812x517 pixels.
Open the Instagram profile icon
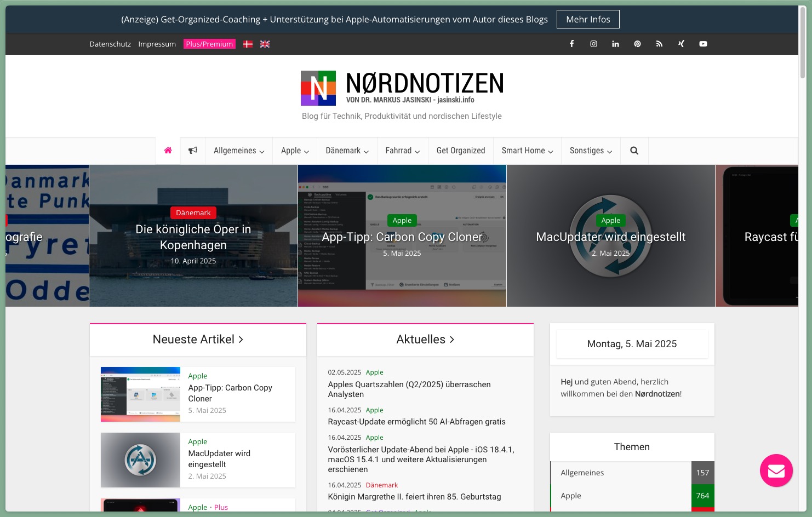pos(593,44)
